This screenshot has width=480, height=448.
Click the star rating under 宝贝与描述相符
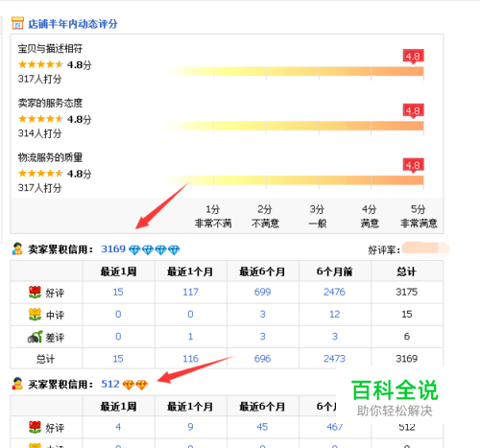(x=40, y=64)
